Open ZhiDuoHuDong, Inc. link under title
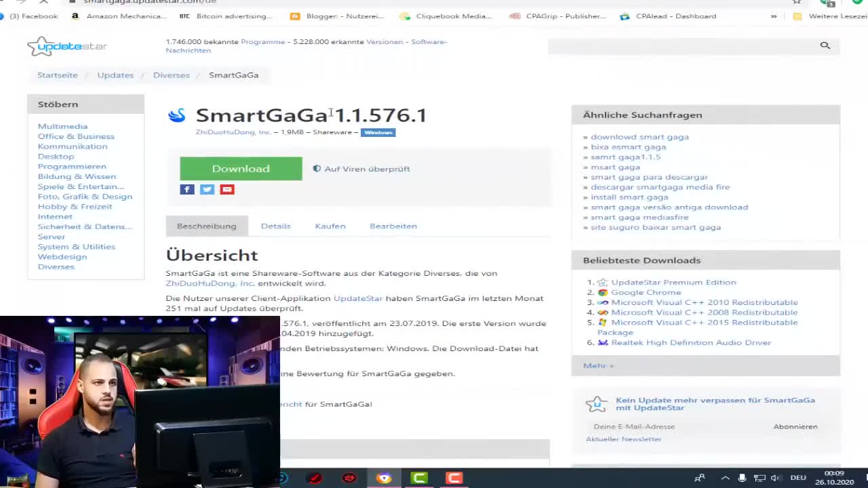Viewport: 868px width, 488px height. coord(233,132)
